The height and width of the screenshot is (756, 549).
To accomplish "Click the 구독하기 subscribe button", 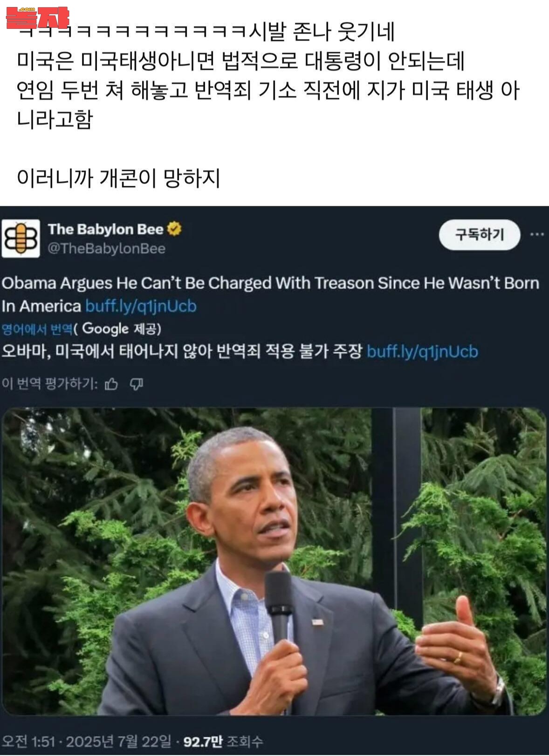I will [x=480, y=235].
